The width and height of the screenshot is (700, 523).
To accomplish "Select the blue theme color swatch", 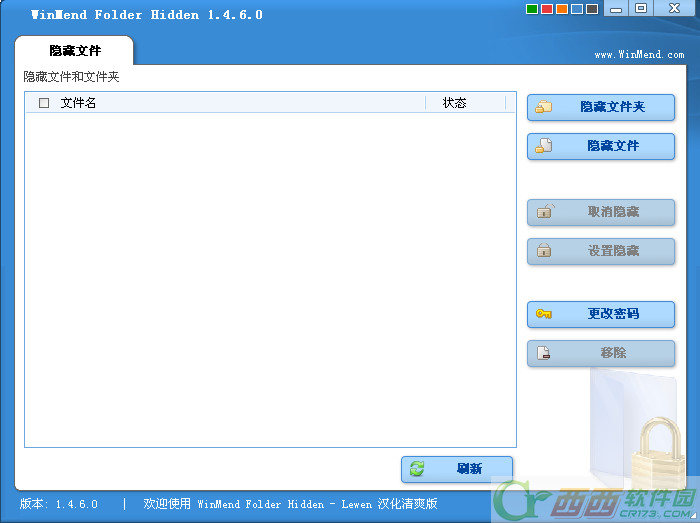I will (x=577, y=9).
